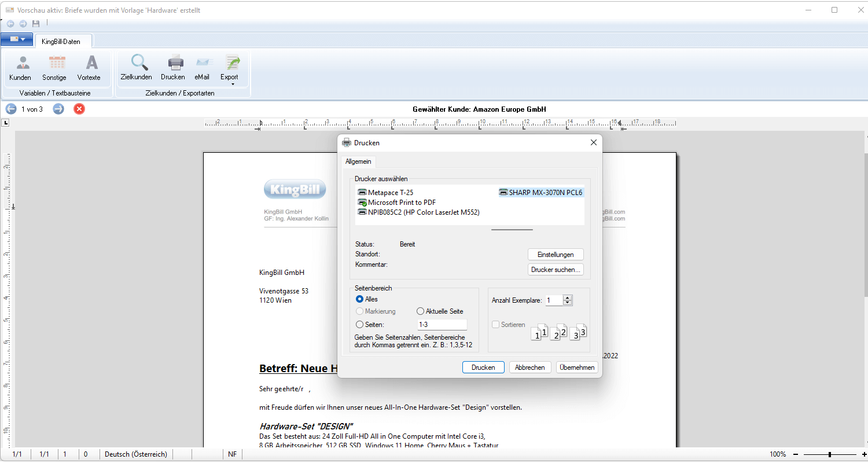Go to next letter with right arrow
Viewport: 868px width, 463px height.
pyautogui.click(x=58, y=109)
